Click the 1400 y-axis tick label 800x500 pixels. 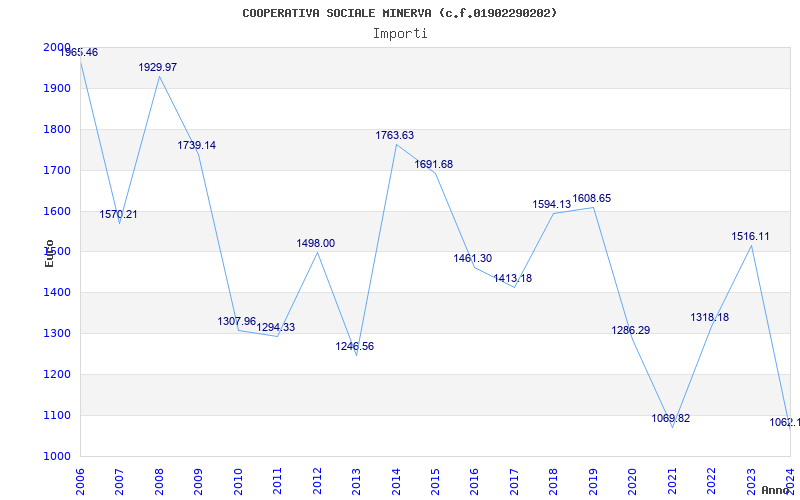57,292
